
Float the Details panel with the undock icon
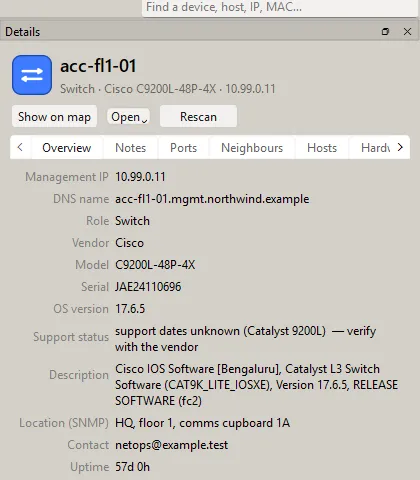click(385, 32)
